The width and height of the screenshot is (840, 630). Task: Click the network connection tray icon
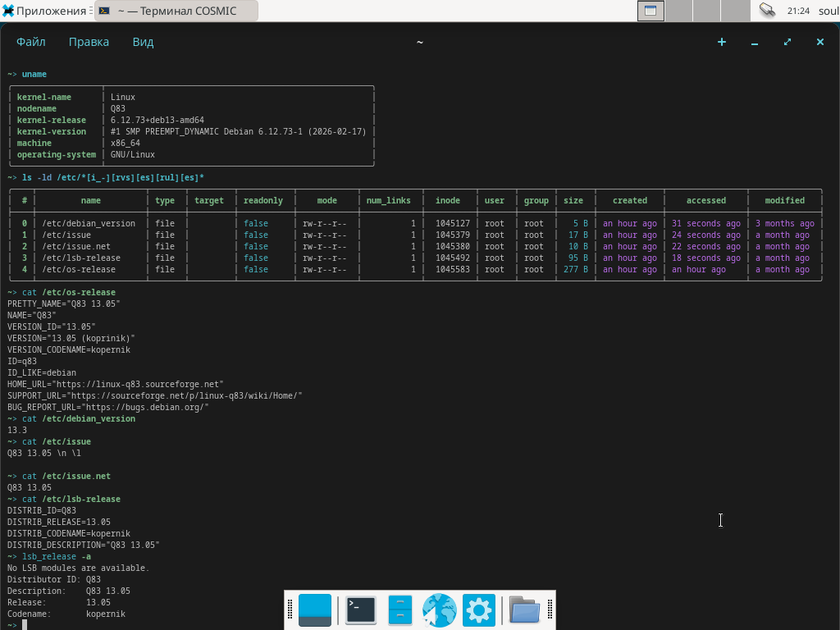coord(767,11)
